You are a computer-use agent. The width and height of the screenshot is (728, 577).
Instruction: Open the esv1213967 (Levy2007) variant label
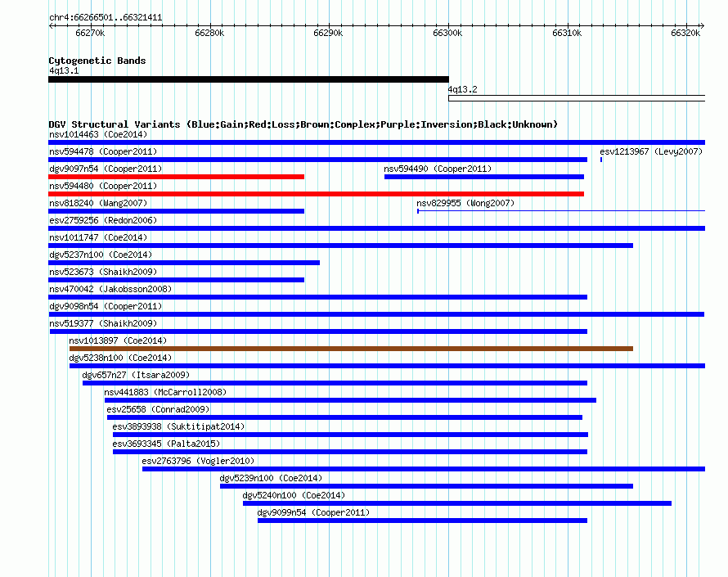click(x=651, y=152)
